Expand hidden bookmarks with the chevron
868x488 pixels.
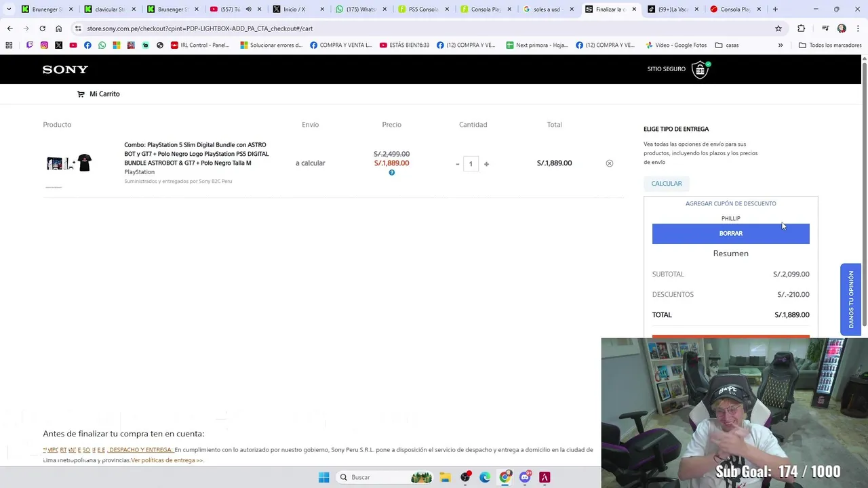781,45
